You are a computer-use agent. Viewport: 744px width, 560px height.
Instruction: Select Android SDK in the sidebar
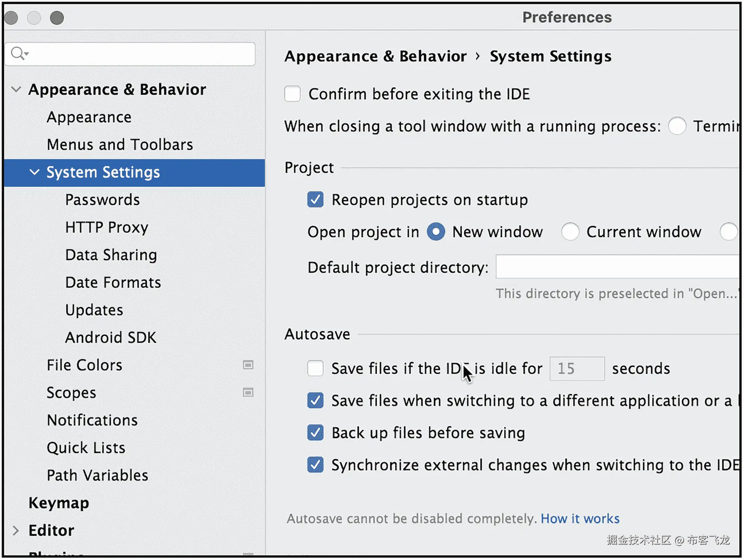click(x=111, y=337)
